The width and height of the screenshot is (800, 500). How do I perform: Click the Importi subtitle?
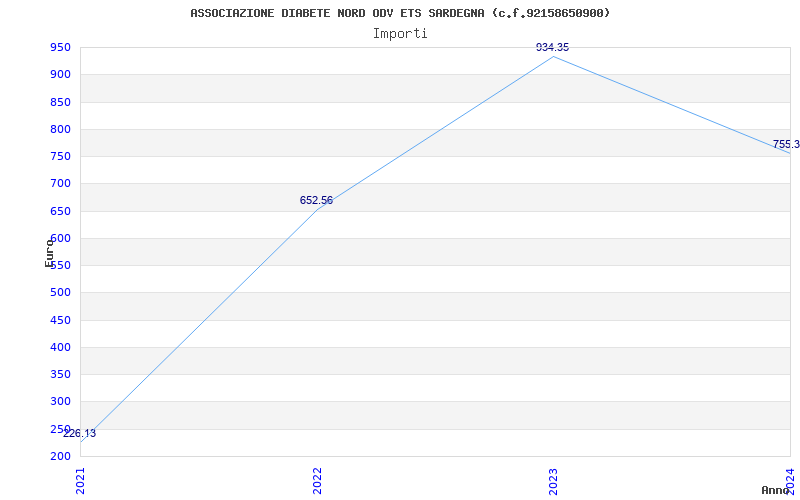click(x=400, y=34)
